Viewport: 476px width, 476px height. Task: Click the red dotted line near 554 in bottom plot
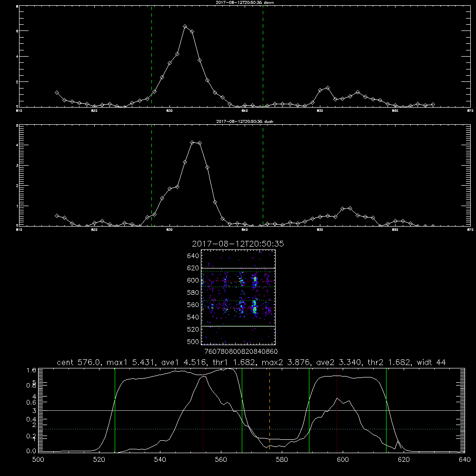(203, 410)
